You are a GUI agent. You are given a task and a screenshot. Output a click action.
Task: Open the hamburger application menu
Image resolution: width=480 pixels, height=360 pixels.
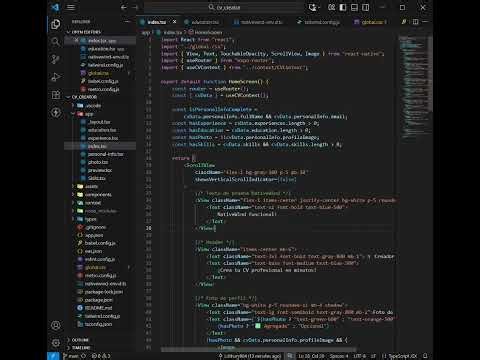pyautogui.click(x=71, y=7)
